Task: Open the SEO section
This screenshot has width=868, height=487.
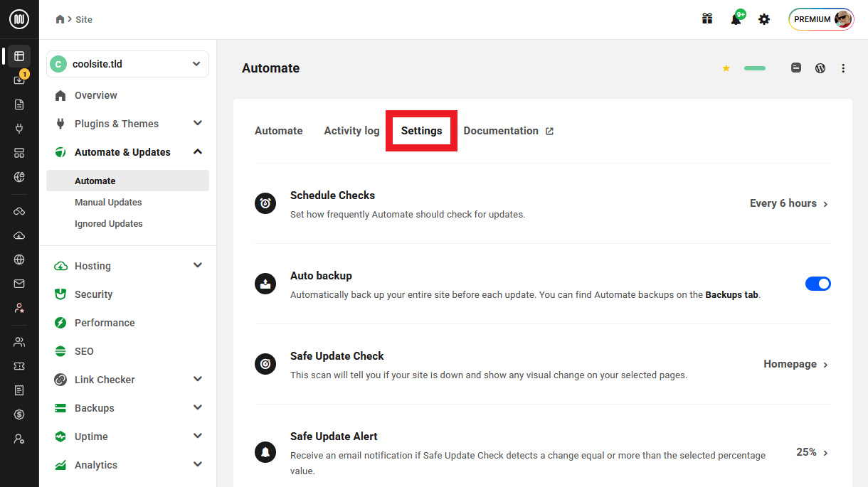Action: [84, 351]
